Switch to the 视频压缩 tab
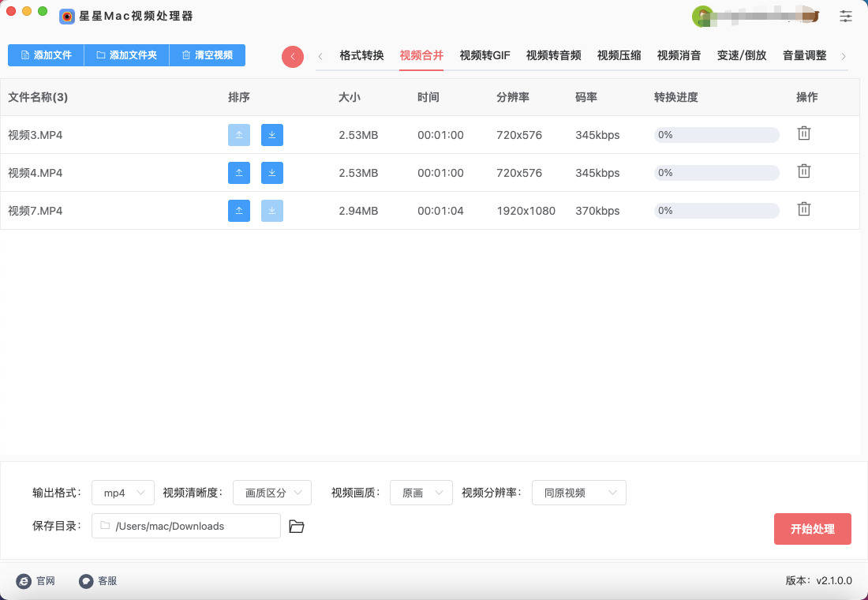 pyautogui.click(x=619, y=55)
